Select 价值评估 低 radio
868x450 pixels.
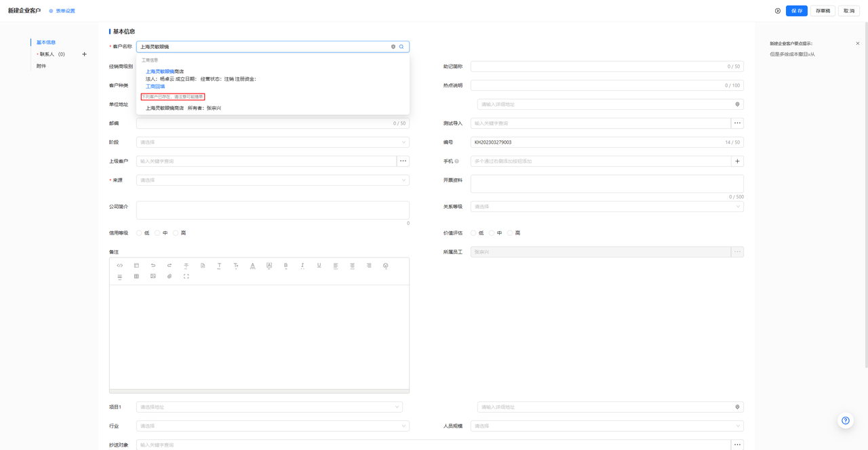[473, 233]
